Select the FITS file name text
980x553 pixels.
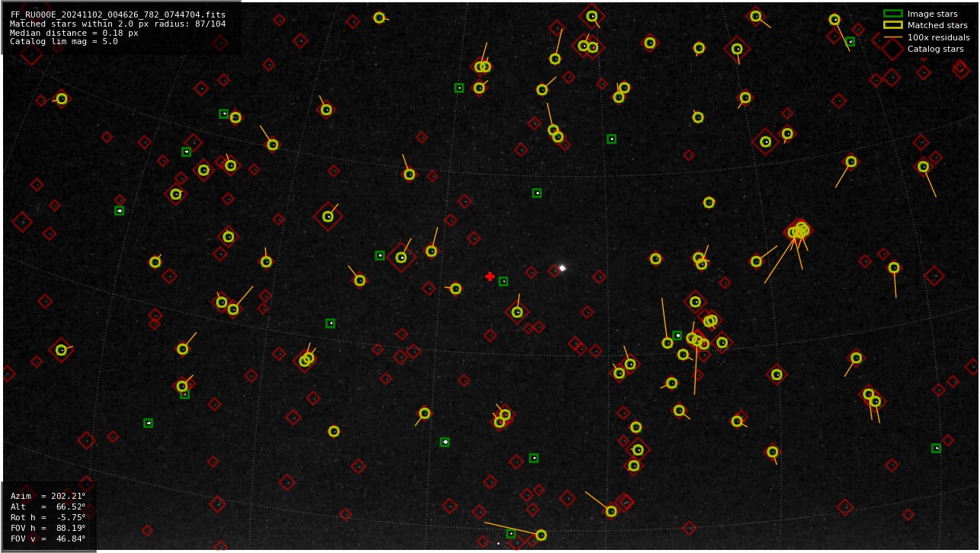pyautogui.click(x=118, y=14)
